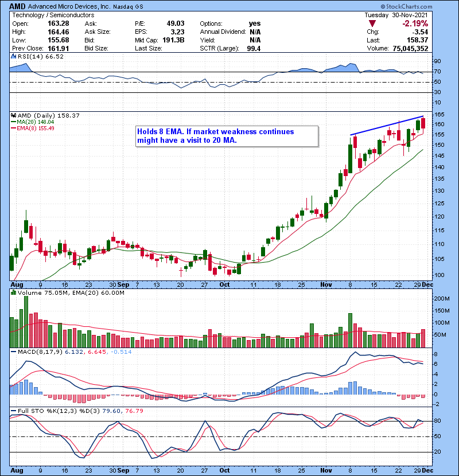Viewport: 459px width, 476px height.
Task: Click the Prev Close value 161.91
Action: pos(59,49)
